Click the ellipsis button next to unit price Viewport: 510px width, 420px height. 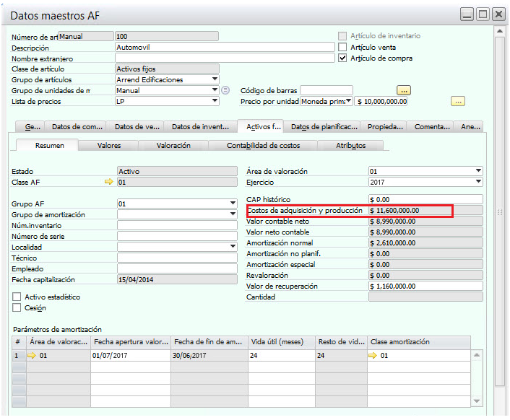click(x=457, y=101)
